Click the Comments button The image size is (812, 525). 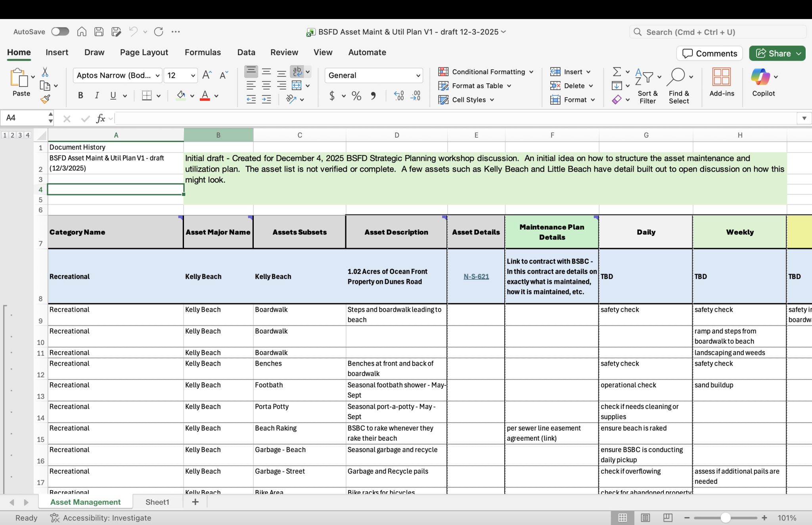tap(709, 54)
